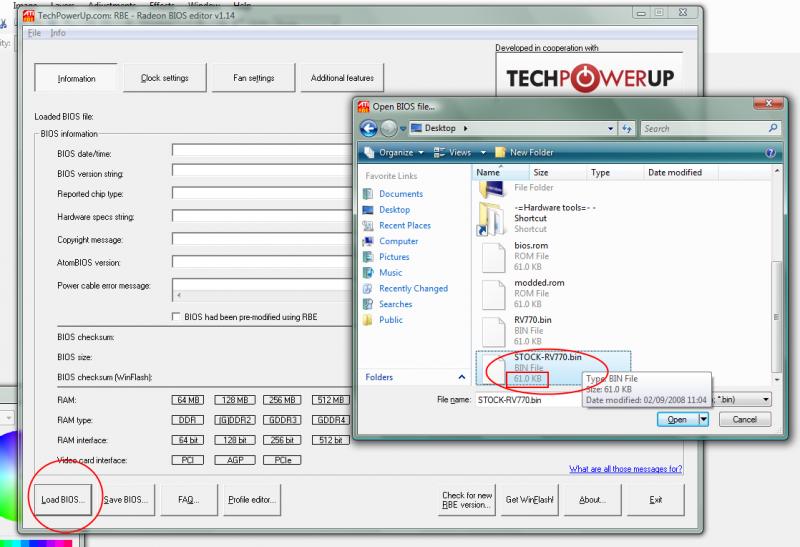Image resolution: width=800 pixels, height=547 pixels.
Task: Click the search magnifier icon
Action: pyautogui.click(x=772, y=128)
